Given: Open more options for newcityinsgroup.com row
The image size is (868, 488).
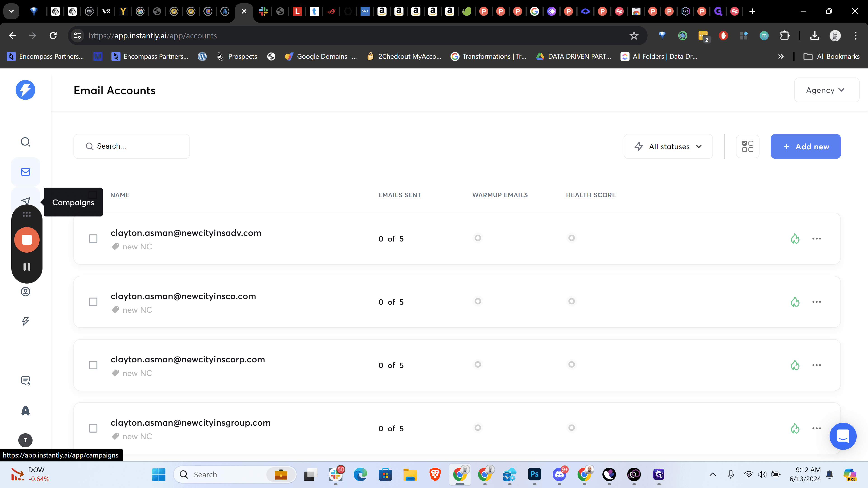Looking at the screenshot, I should (816, 428).
